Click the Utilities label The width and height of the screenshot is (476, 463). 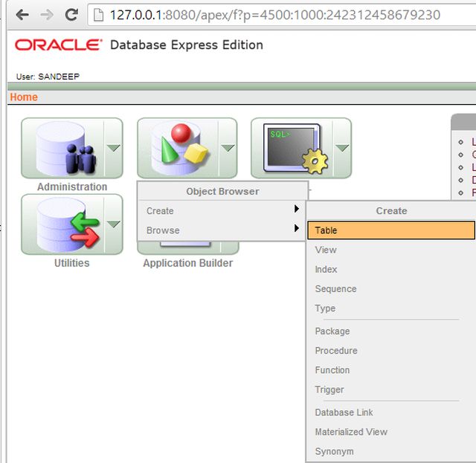[72, 263]
